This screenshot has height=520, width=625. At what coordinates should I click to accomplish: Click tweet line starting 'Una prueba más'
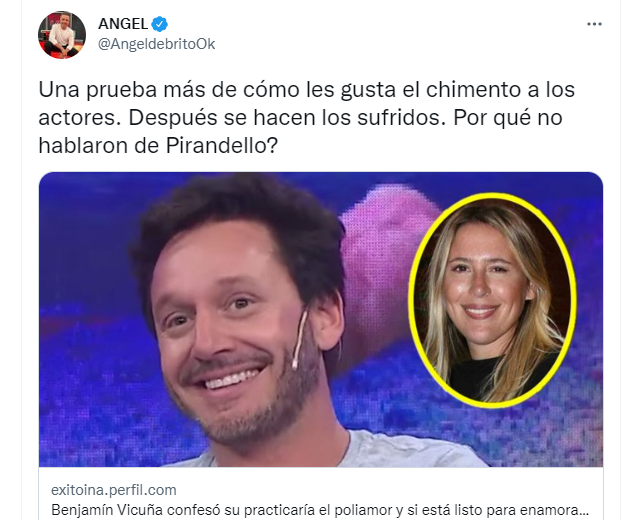(307, 89)
